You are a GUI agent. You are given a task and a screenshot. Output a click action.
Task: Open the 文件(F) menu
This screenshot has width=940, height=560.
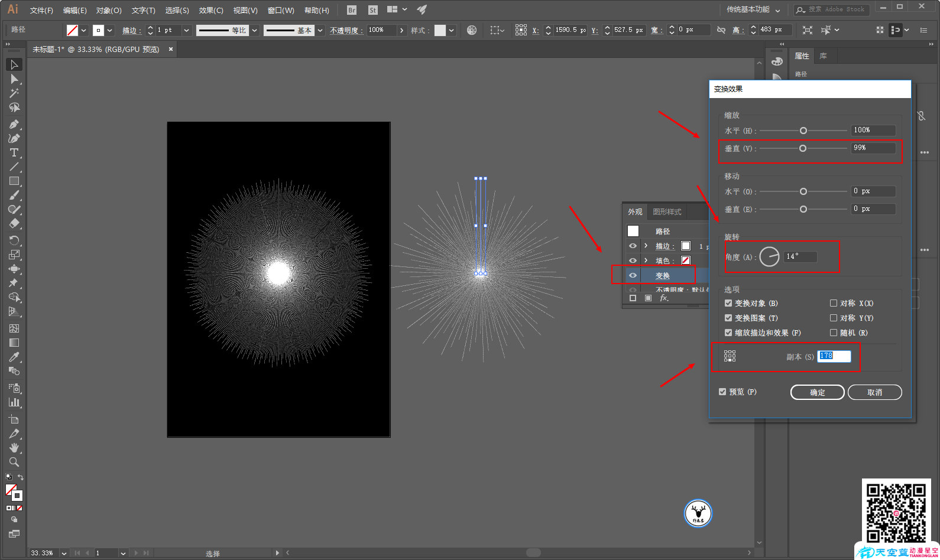point(41,10)
